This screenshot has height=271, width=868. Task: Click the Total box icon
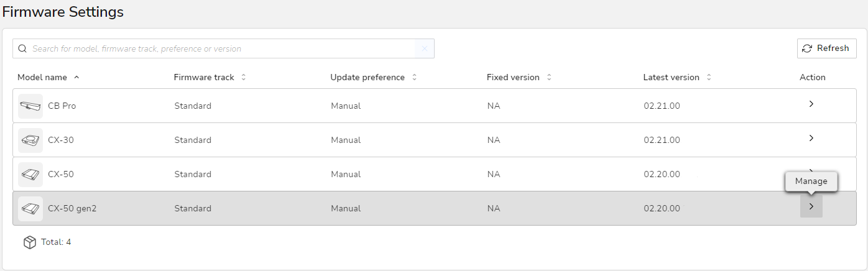coord(30,242)
